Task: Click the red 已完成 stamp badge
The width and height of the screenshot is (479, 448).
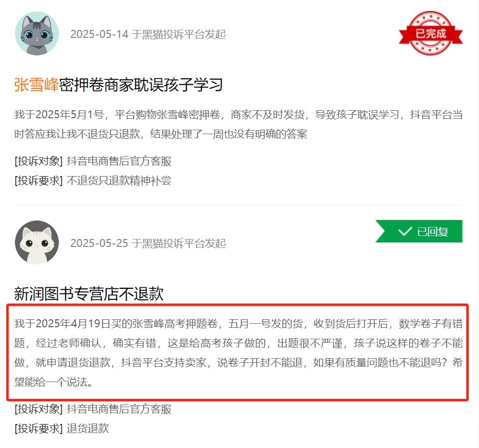Action: 431,33
